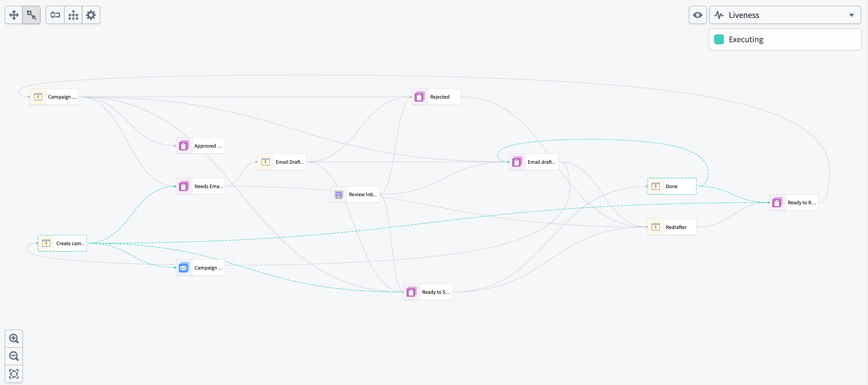The height and width of the screenshot is (385, 868).
Task: Select the pan/move canvas tool
Action: click(x=14, y=15)
